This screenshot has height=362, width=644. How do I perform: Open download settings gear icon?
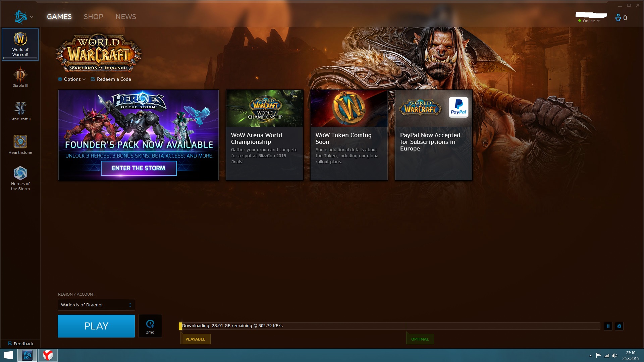(x=619, y=326)
